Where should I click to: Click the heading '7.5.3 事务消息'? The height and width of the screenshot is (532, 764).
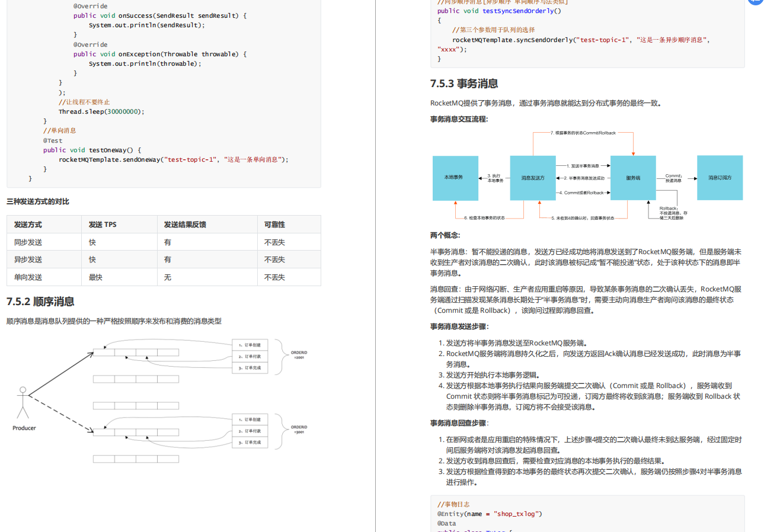[464, 84]
